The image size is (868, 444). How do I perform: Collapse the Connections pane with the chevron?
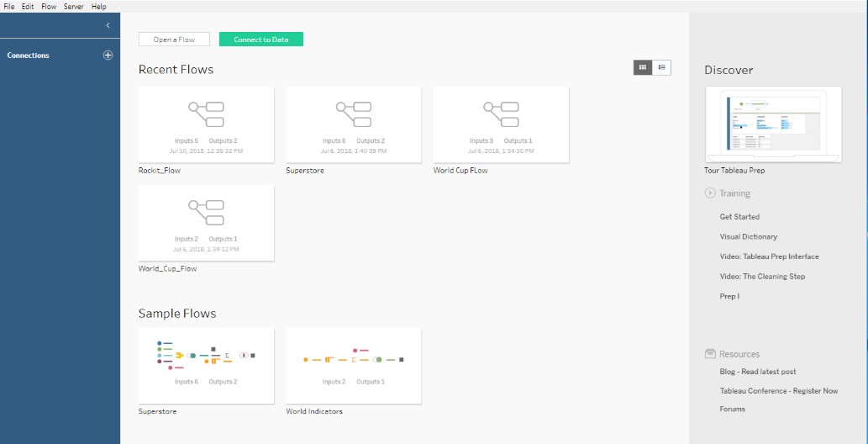coord(108,25)
